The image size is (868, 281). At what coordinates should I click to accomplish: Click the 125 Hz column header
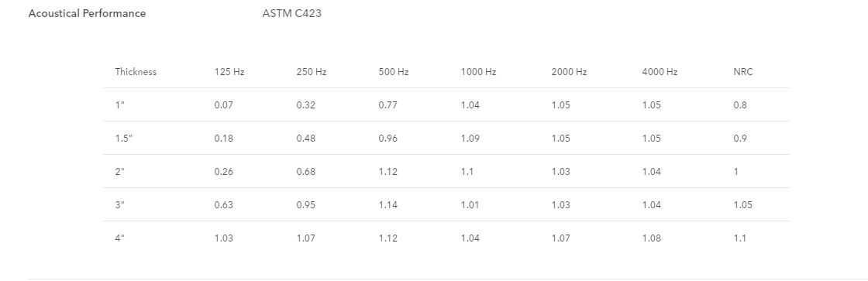[x=229, y=72]
